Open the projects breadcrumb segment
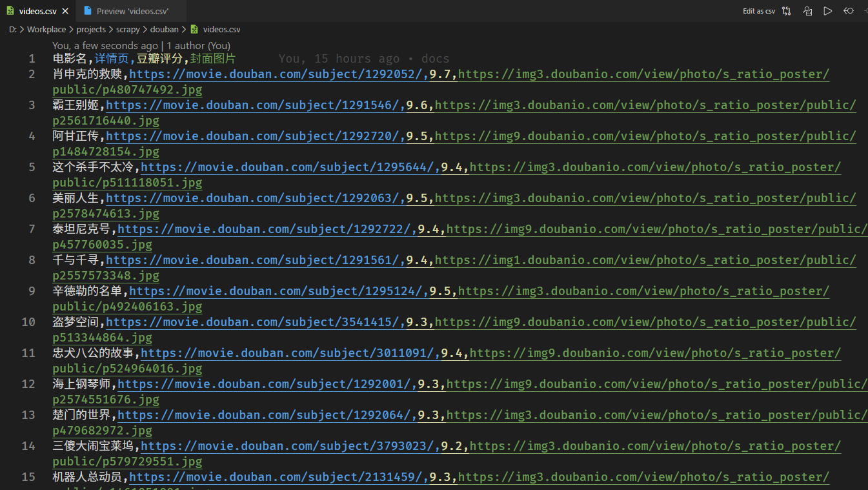The image size is (868, 490). [91, 29]
